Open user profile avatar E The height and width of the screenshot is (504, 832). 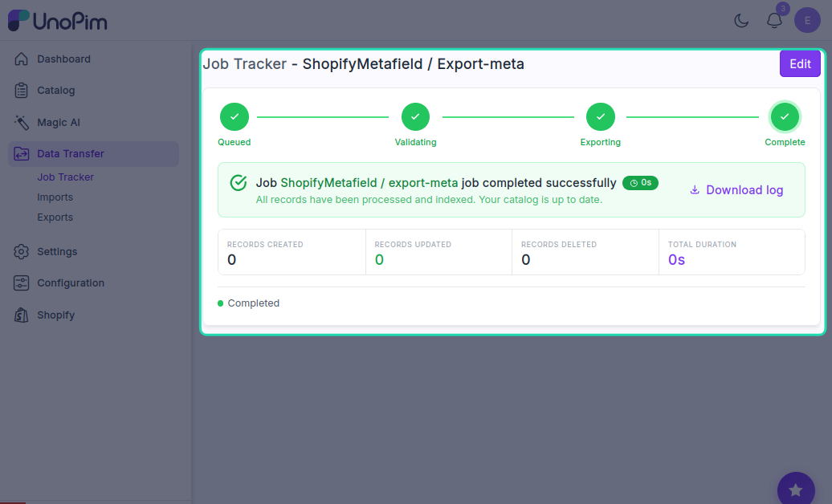tap(807, 20)
